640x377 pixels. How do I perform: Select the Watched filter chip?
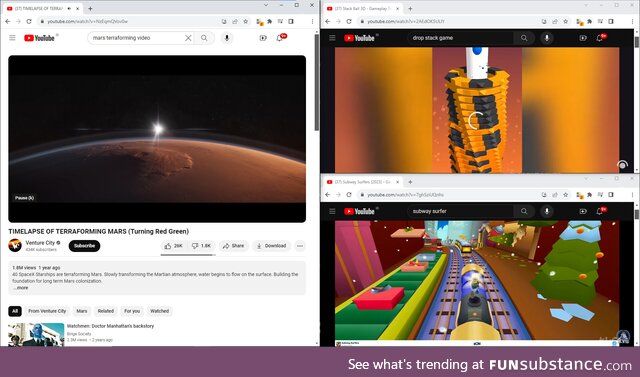160,311
